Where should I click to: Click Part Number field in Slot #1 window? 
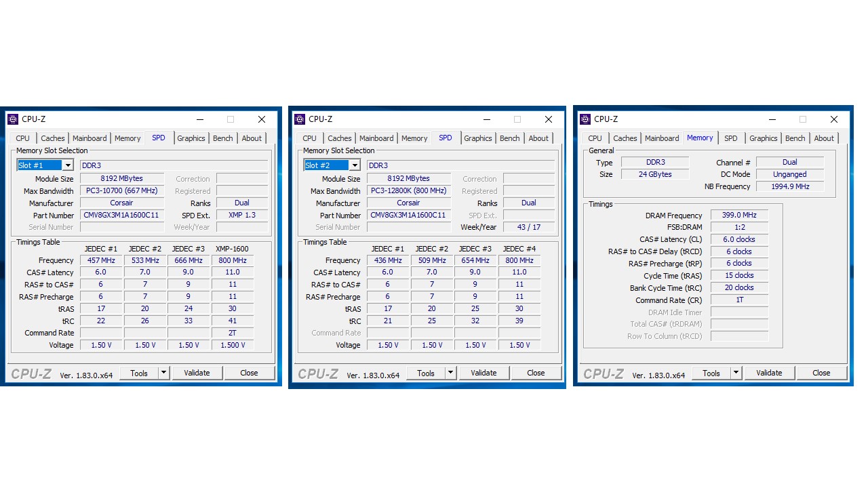(122, 216)
